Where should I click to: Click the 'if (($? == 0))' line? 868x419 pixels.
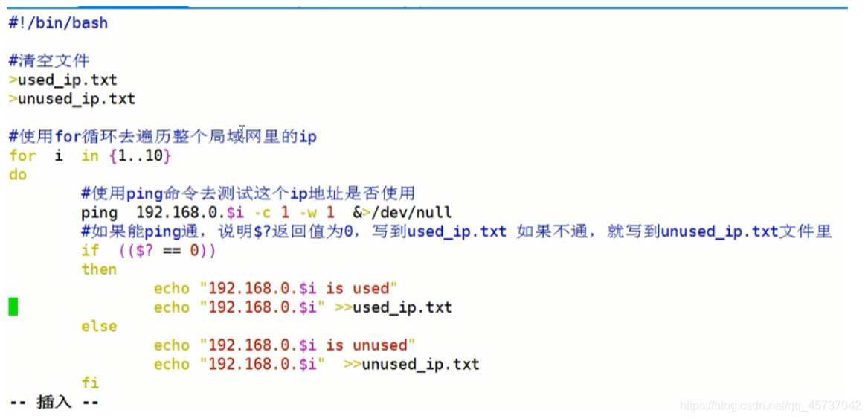(x=148, y=251)
